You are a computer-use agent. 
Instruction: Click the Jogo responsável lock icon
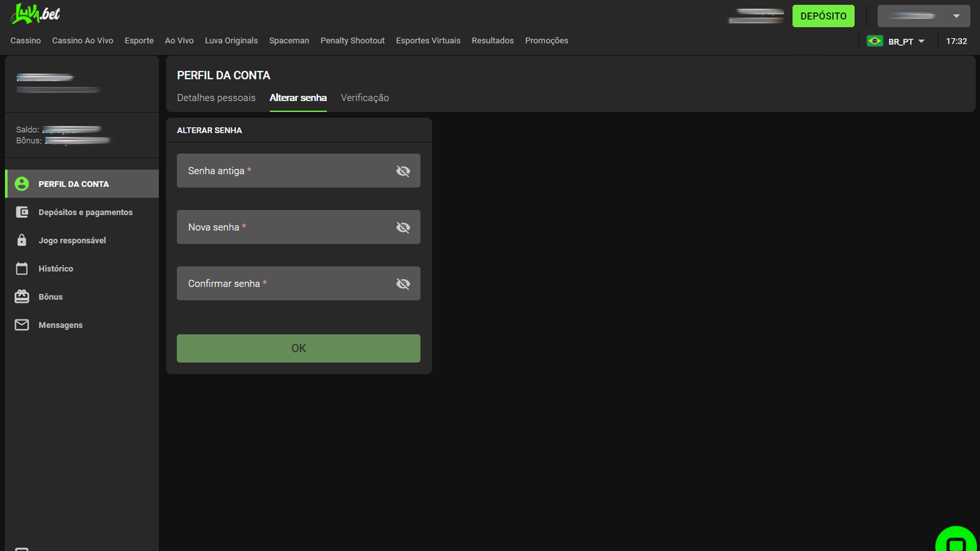pyautogui.click(x=21, y=240)
